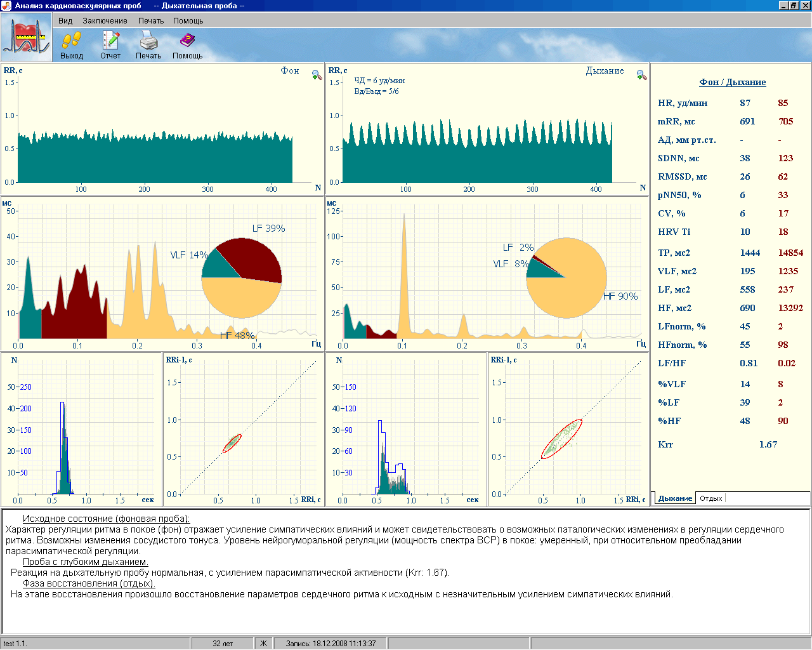
Task: Click the 'Ж' gender status bar field
Action: tap(263, 643)
